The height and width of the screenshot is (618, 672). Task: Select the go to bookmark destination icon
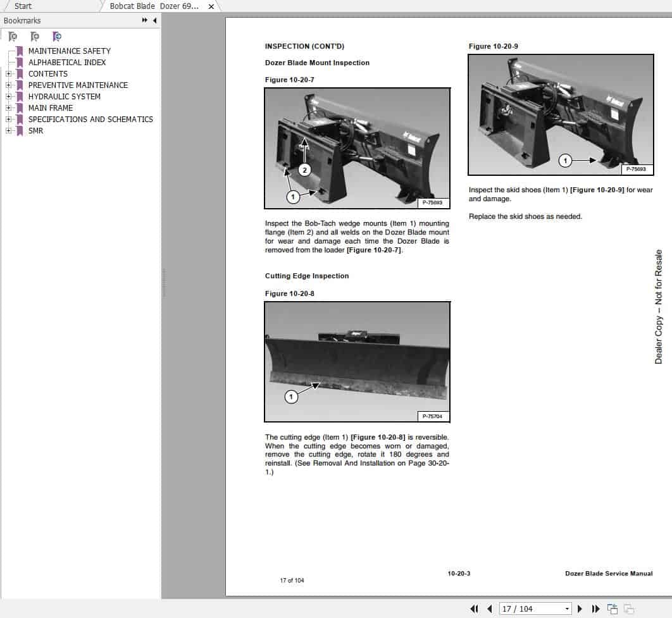(x=57, y=36)
